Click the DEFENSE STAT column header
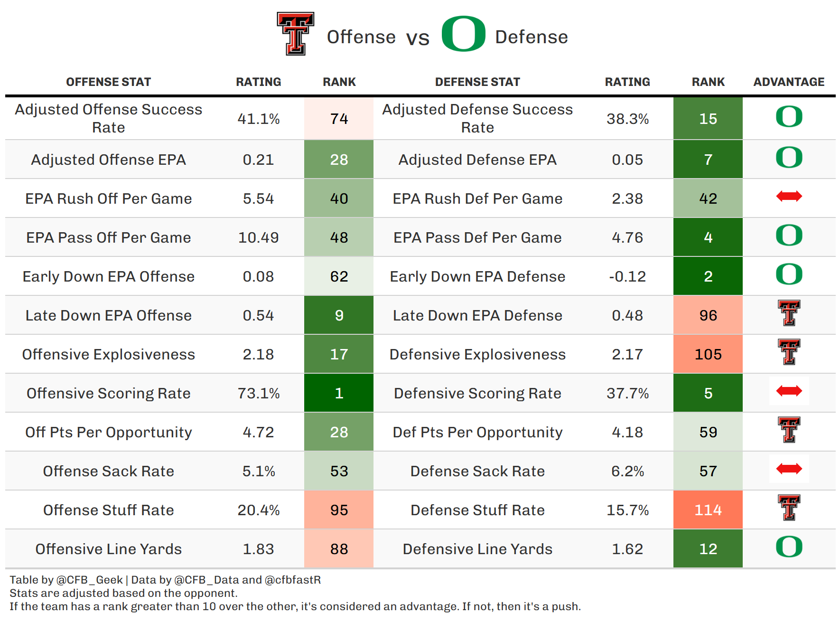 coord(477,82)
